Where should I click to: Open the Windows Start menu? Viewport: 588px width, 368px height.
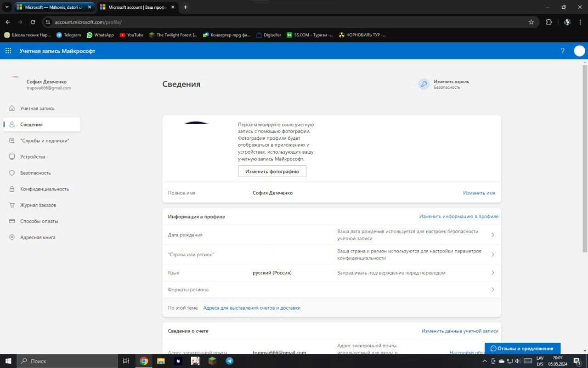point(8,361)
